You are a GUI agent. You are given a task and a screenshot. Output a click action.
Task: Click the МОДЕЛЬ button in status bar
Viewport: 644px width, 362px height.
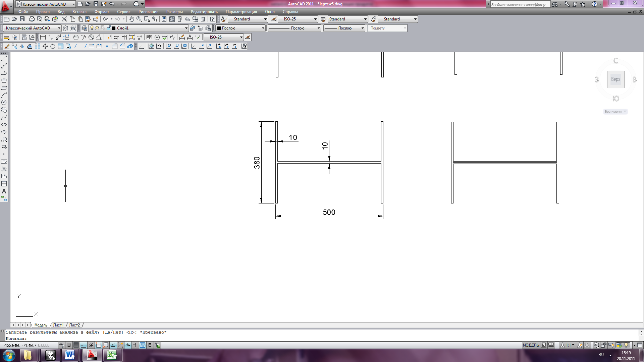(531, 345)
